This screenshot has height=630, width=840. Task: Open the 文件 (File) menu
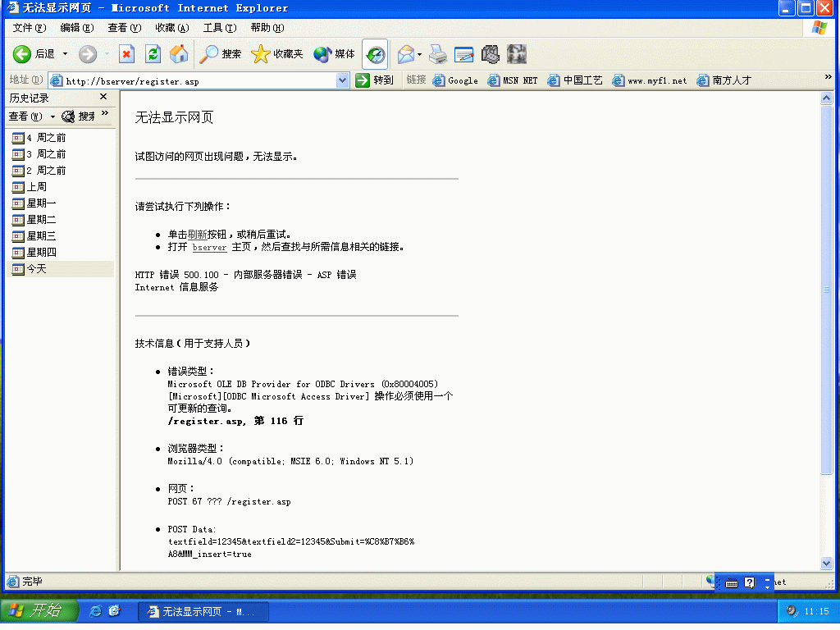click(x=29, y=28)
